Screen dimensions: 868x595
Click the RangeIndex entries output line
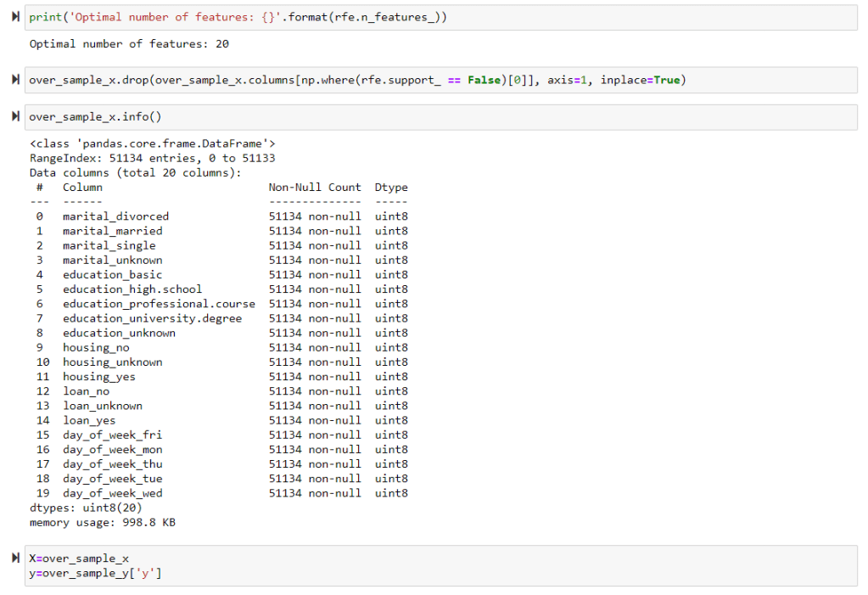(x=153, y=158)
